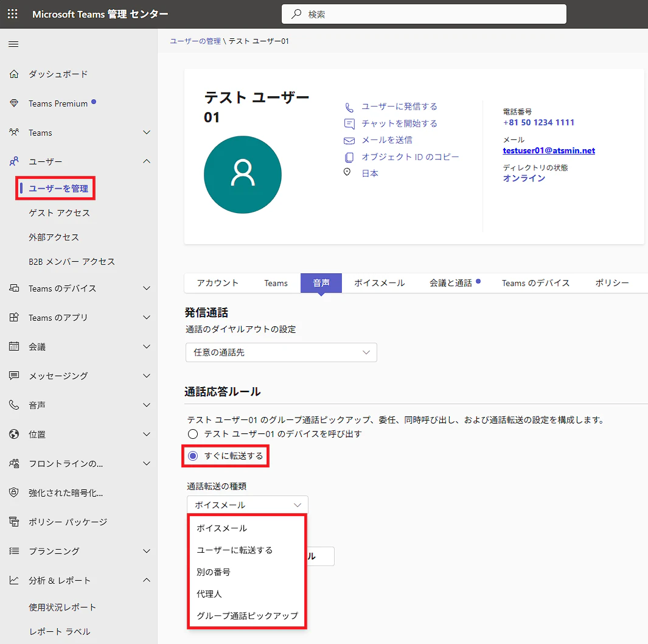Click the Teams のアプリ sidebar icon
The width and height of the screenshot is (648, 644).
click(14, 317)
